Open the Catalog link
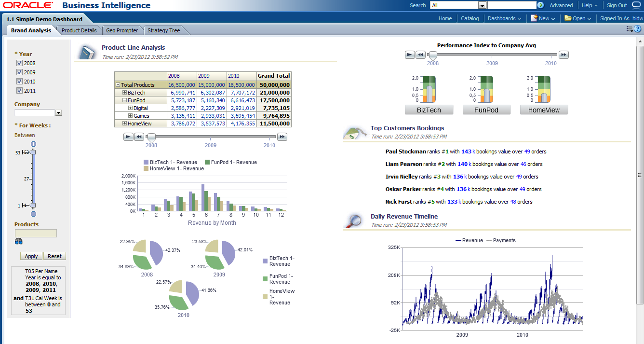644x344 pixels. [470, 18]
